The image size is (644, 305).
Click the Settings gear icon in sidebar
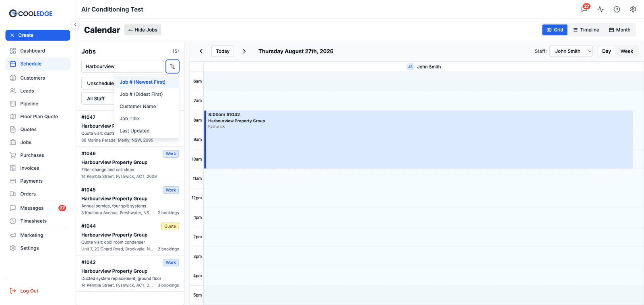[x=13, y=248]
